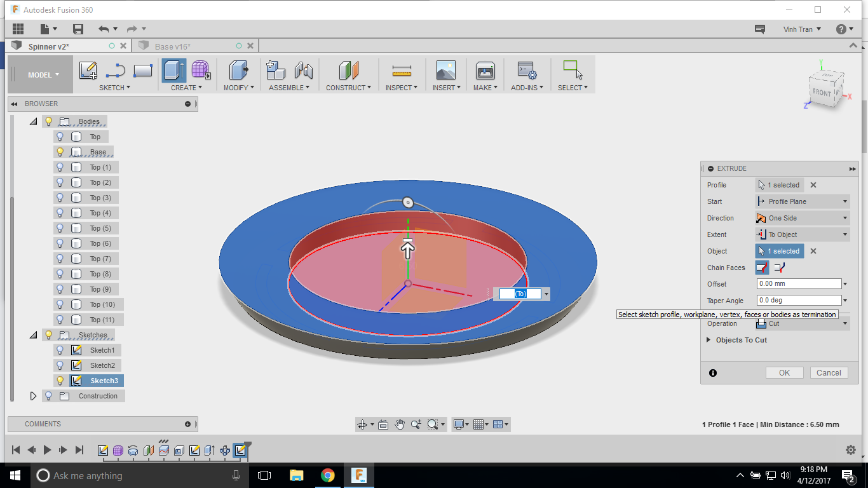Switch to the Base v16 tab
This screenshot has height=488, width=868.
point(173,46)
